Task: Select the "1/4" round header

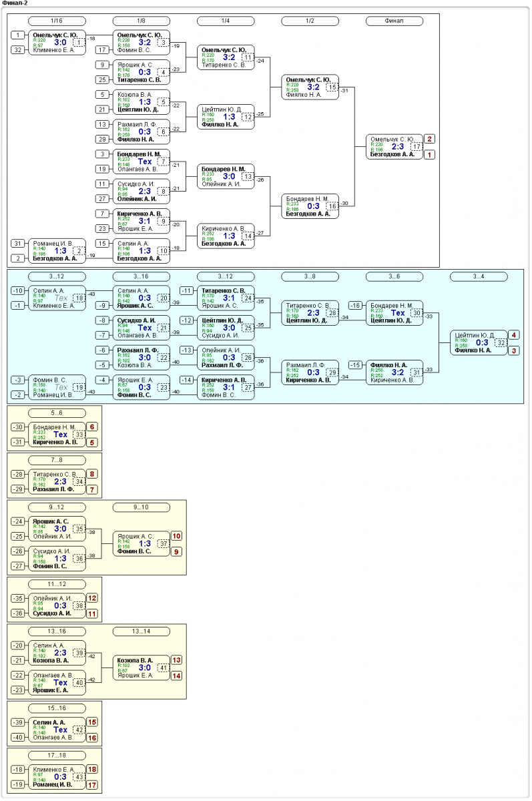Action: 226,21
